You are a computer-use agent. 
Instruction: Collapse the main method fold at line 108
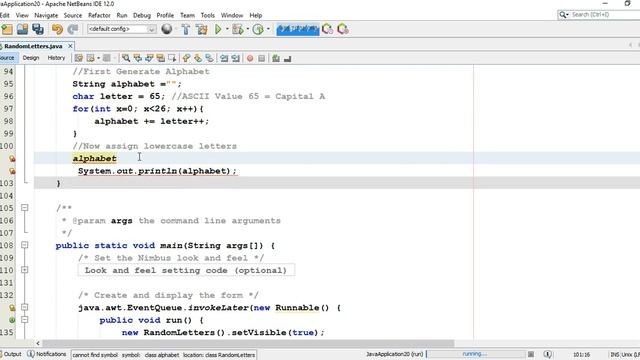24,245
